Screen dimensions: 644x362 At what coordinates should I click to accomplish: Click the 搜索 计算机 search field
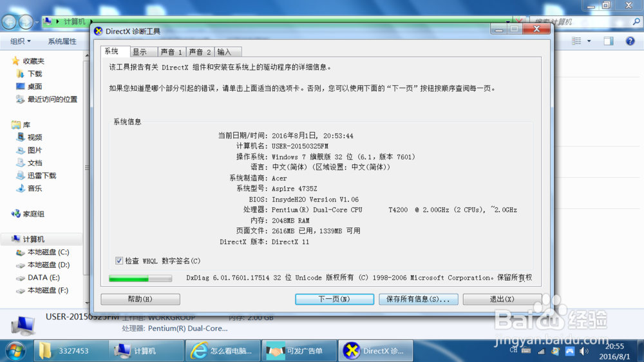(581, 22)
